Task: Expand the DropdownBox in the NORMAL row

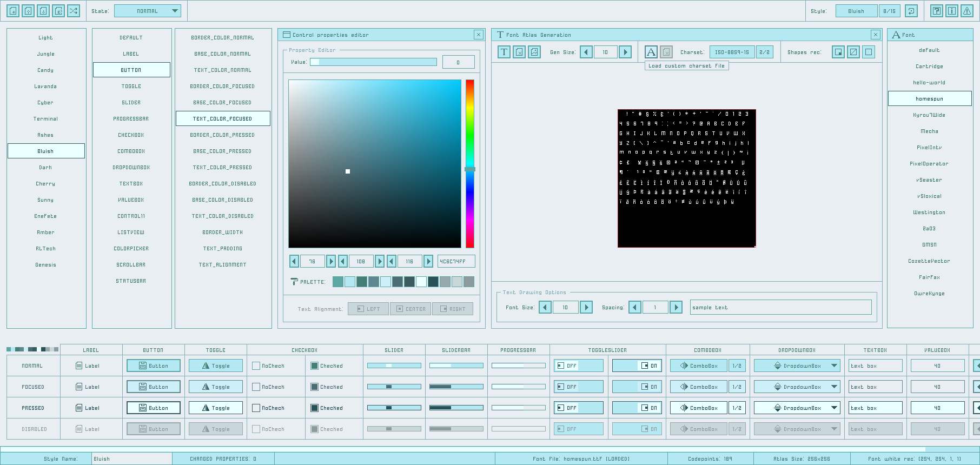Action: 797,366
